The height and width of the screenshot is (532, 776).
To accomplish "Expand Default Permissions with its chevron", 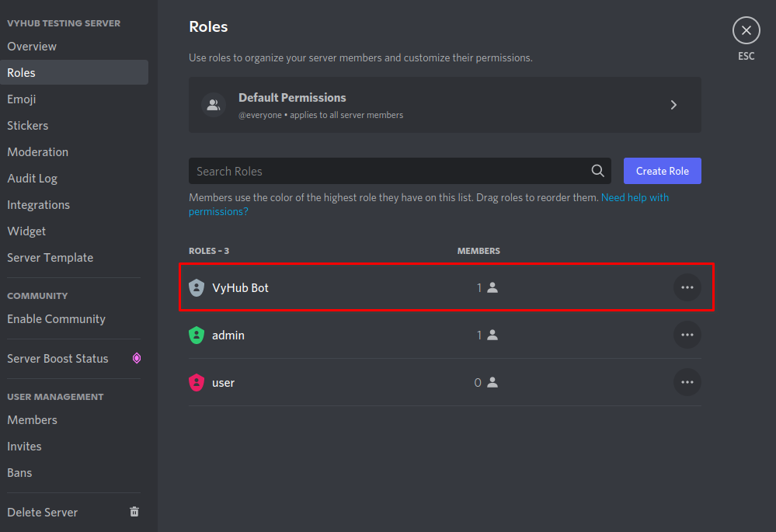I will click(x=673, y=105).
